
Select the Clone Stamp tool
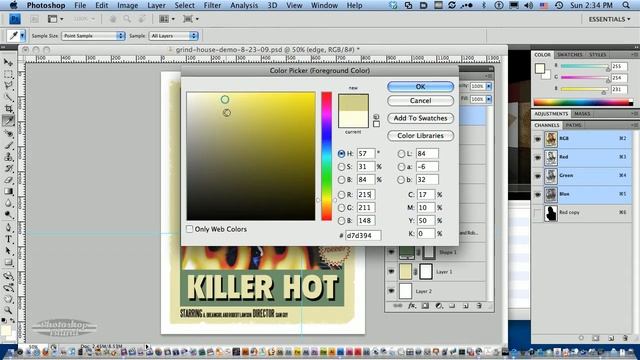point(8,157)
